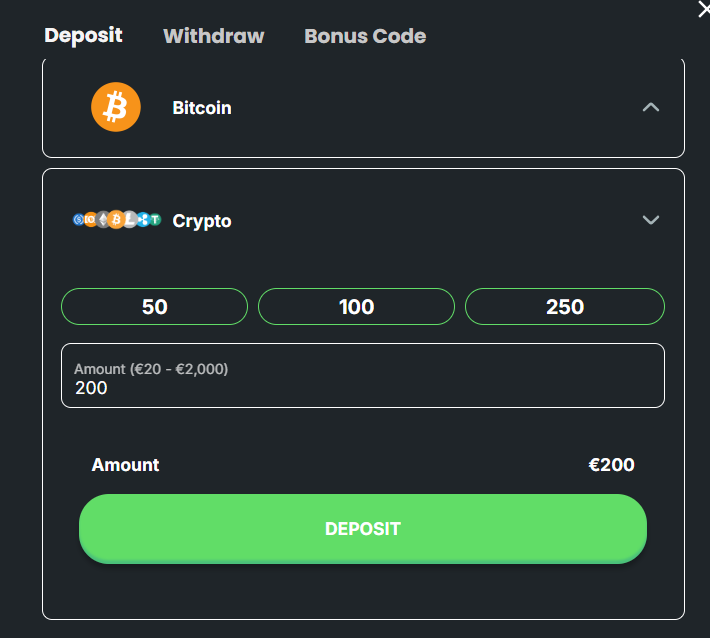This screenshot has width=710, height=638.
Task: Click the green Tether icon
Action: [x=155, y=220]
